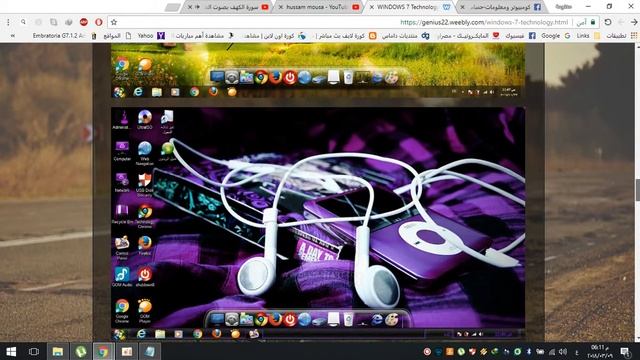Click the Bluetooth tray icon
This screenshot has height=360, width=640.
(529, 351)
